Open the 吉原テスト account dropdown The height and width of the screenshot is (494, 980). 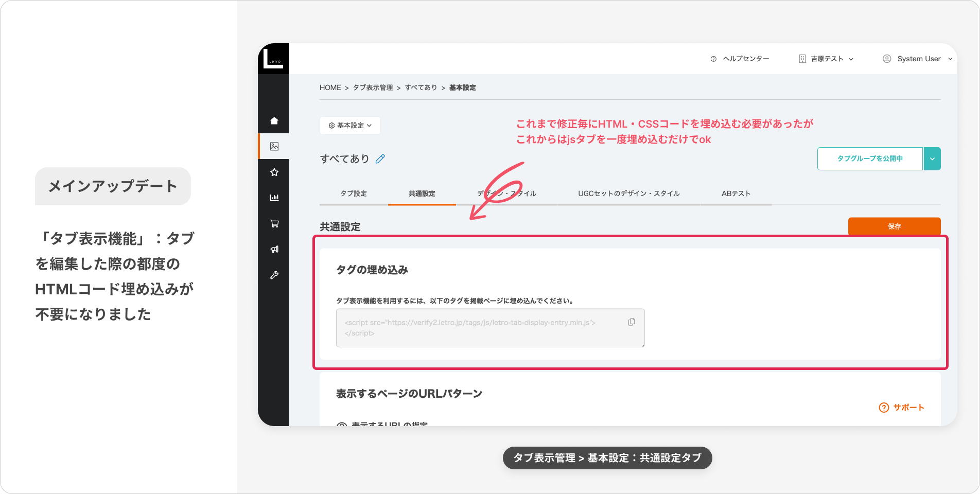pyautogui.click(x=826, y=59)
